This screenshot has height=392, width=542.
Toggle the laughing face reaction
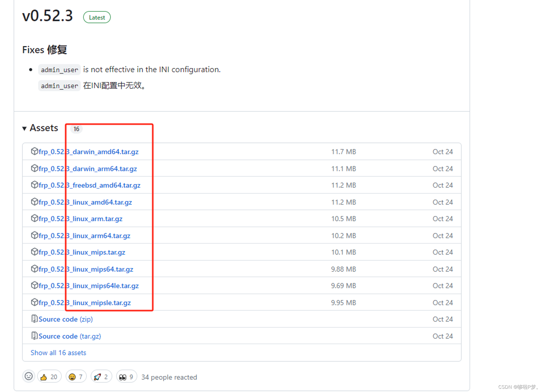point(76,377)
